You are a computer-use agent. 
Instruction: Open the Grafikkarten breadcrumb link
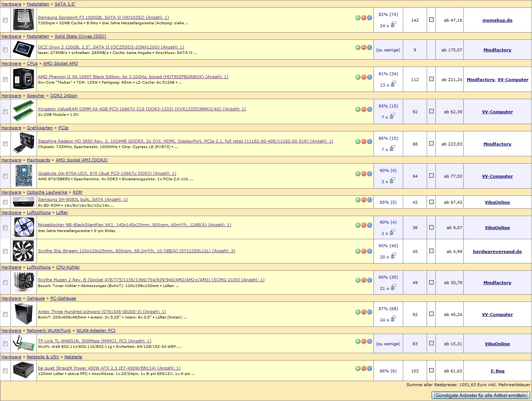[x=39, y=128]
